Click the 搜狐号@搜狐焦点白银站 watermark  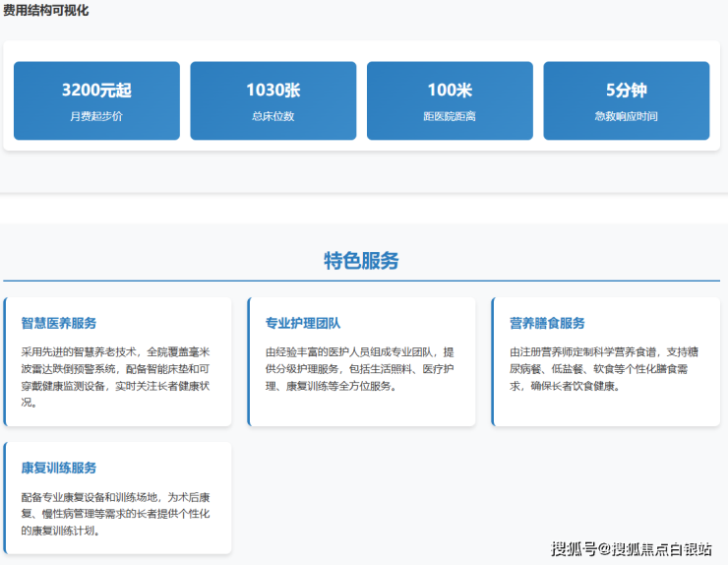pyautogui.click(x=631, y=548)
